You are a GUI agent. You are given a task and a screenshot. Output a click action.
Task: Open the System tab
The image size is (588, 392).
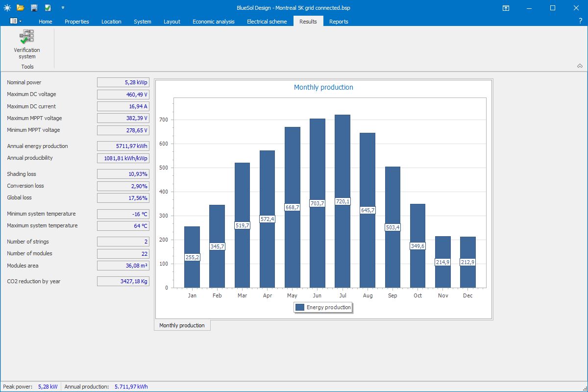[x=143, y=22]
